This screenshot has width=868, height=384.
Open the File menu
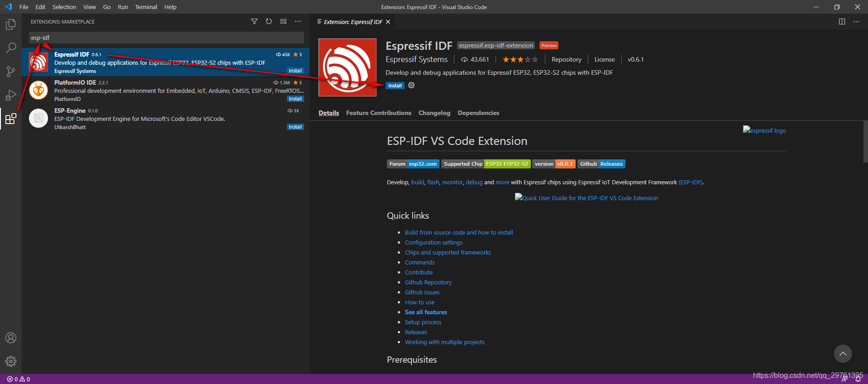coord(24,7)
